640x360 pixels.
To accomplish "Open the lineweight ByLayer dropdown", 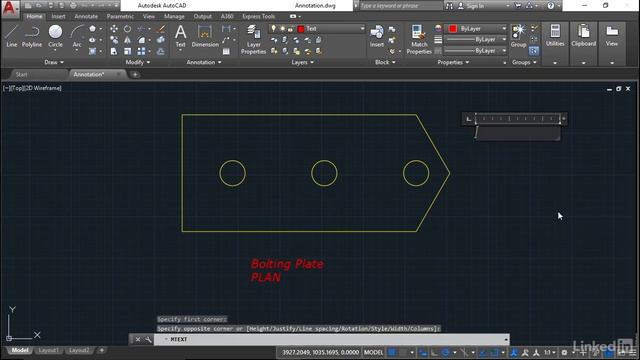I will coord(504,40).
